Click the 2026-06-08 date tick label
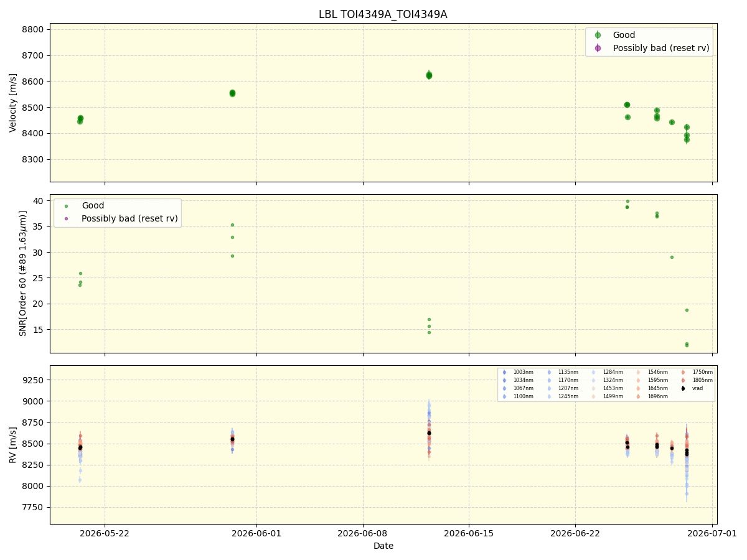 [x=362, y=533]
